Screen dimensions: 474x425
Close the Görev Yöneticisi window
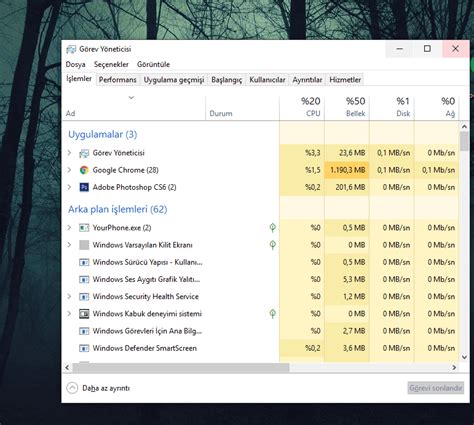coord(456,49)
